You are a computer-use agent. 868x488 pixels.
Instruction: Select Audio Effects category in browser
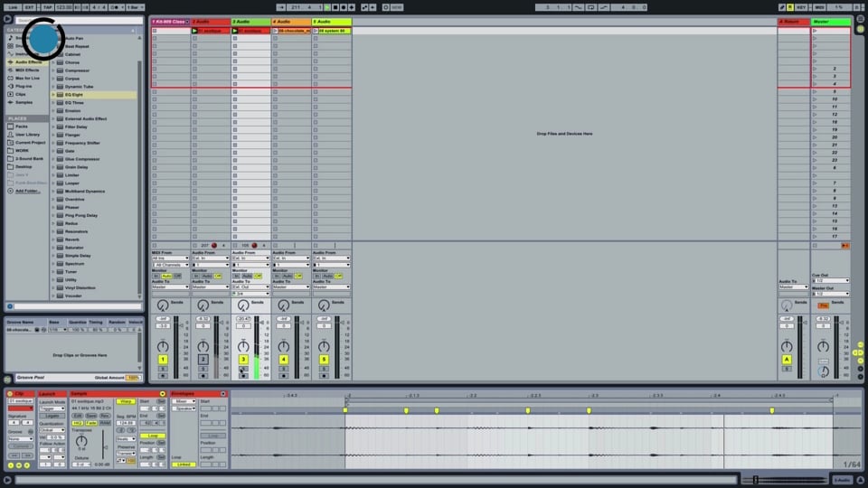[28, 62]
